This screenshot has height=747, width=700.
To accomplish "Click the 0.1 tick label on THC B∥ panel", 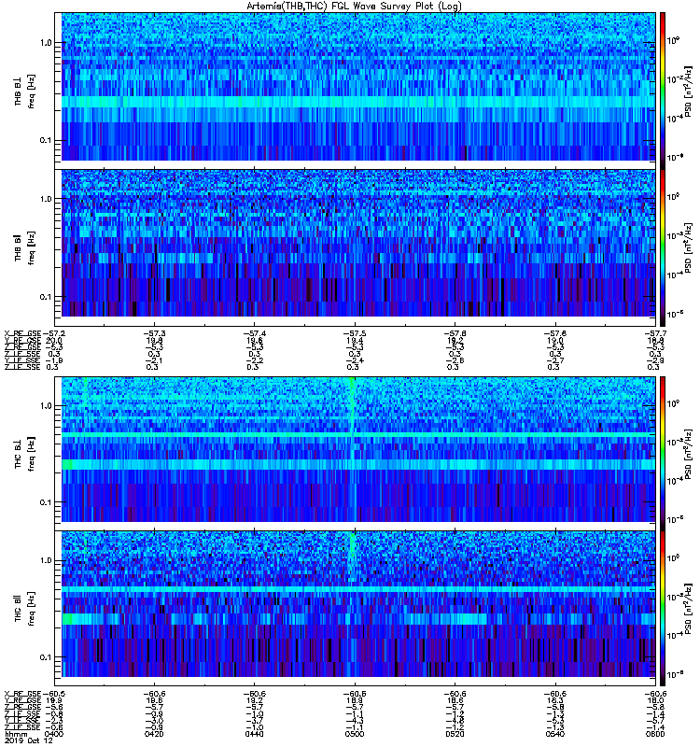I will click(46, 657).
